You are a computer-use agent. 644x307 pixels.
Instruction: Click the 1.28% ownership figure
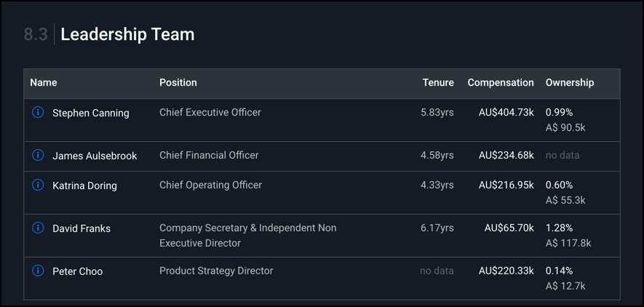[559, 228]
